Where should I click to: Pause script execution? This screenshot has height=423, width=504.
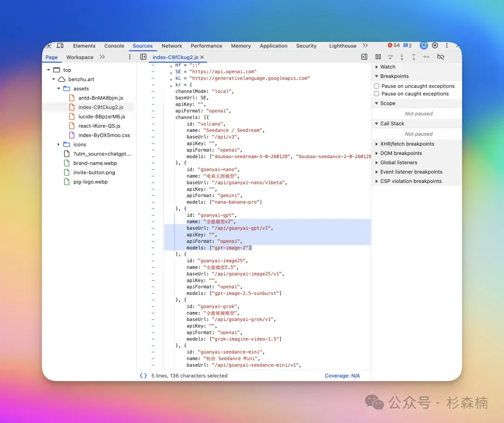click(378, 57)
